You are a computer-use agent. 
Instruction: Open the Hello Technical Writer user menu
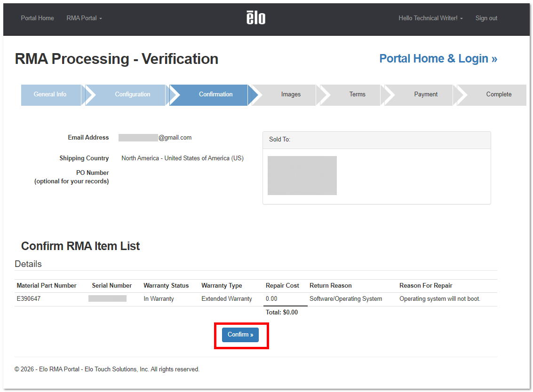coord(430,18)
